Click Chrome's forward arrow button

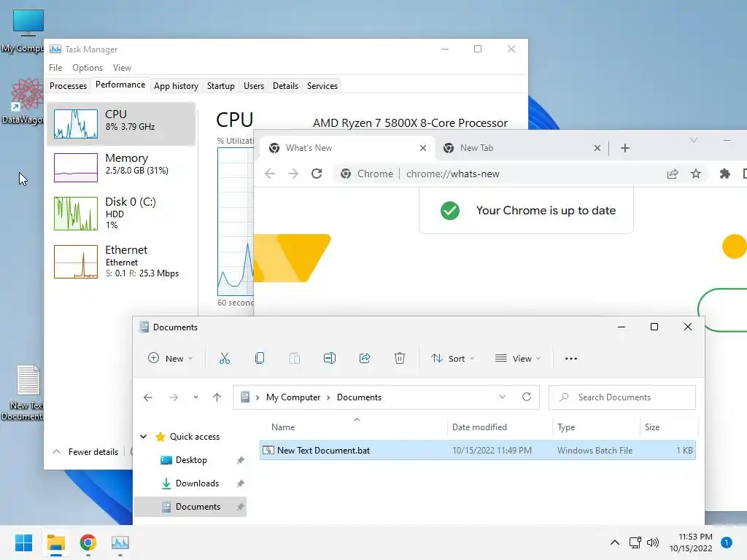[x=293, y=174]
